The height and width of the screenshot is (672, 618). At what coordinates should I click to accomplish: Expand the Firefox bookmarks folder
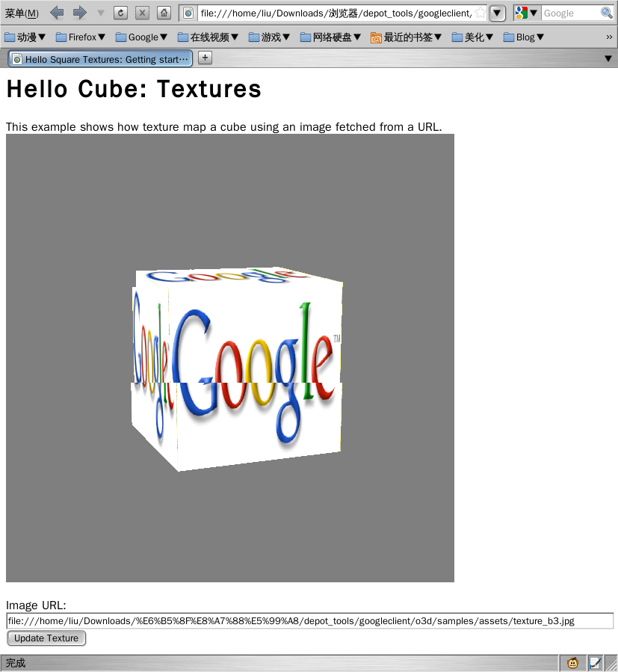(81, 37)
